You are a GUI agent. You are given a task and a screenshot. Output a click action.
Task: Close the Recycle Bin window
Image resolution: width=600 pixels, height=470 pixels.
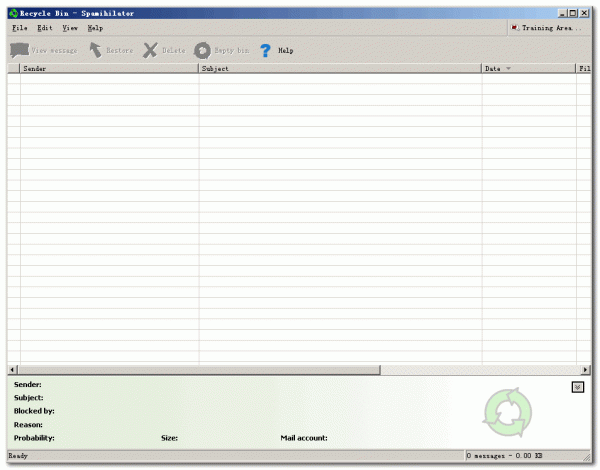coord(584,13)
